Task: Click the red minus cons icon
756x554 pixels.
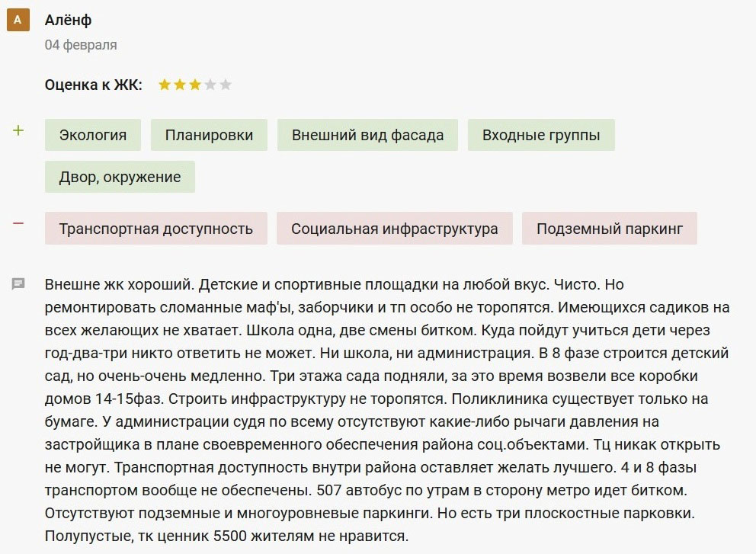Action: click(x=18, y=223)
